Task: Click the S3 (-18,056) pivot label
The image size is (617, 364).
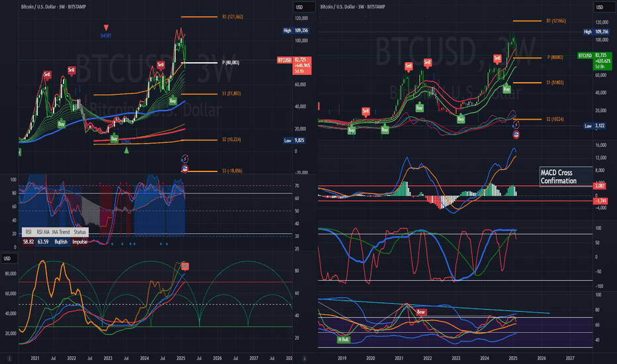Action: (x=232, y=171)
